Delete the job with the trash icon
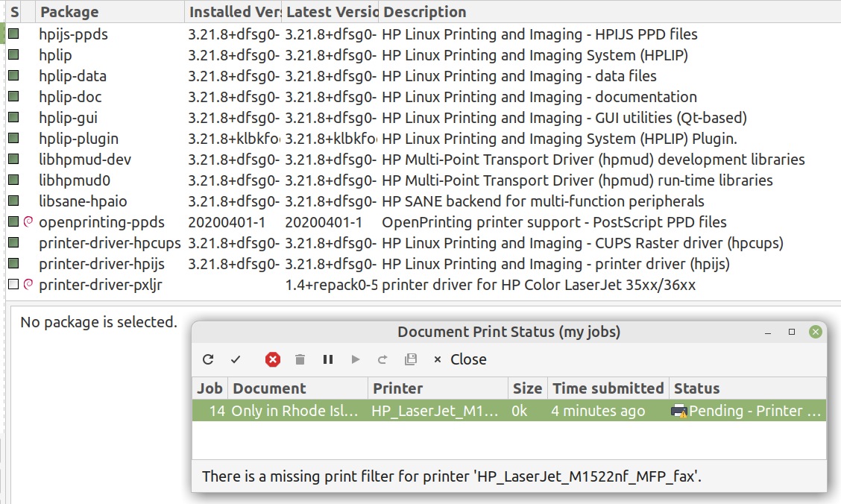 coord(300,359)
